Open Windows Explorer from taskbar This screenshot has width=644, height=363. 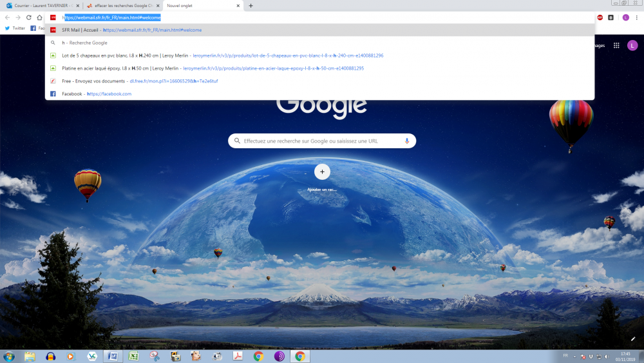click(x=30, y=356)
